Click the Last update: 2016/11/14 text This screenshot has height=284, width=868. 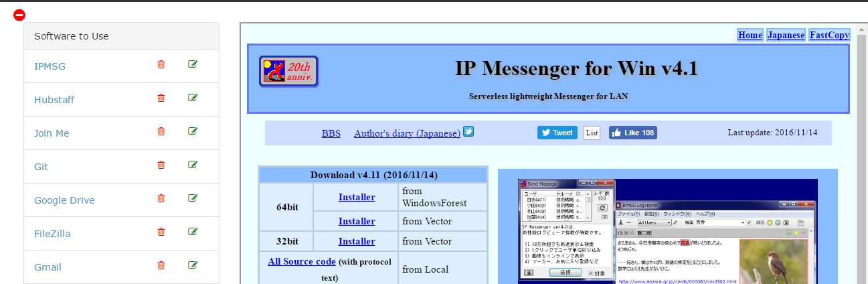773,133
